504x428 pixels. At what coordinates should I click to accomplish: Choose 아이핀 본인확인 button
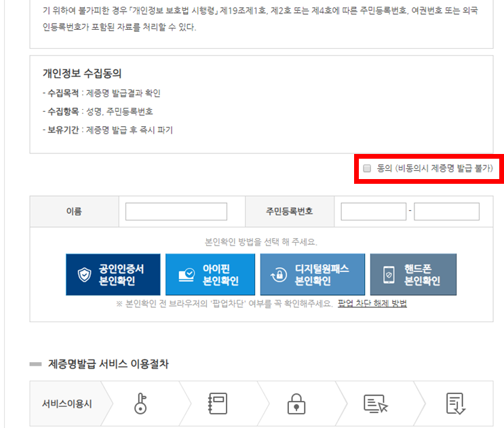210,275
